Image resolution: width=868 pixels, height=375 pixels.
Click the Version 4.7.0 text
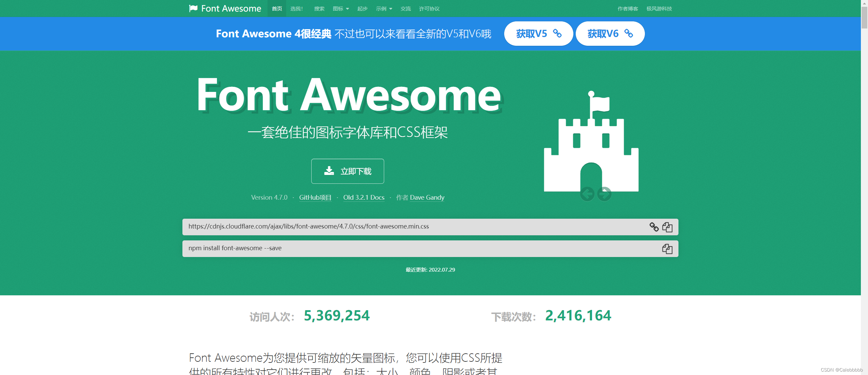click(269, 197)
